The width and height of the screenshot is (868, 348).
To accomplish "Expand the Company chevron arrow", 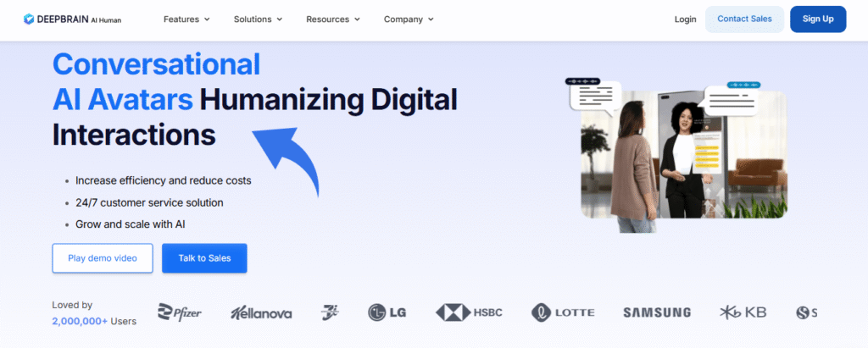I will (x=431, y=19).
